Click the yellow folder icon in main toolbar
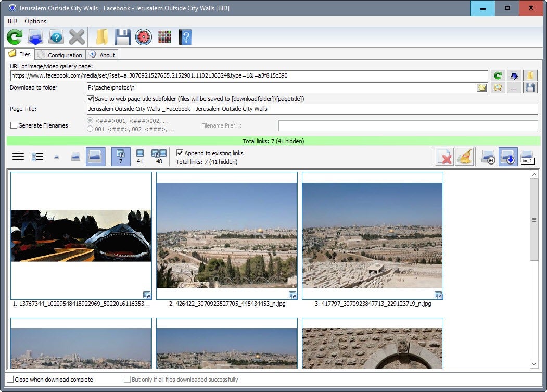 click(102, 37)
